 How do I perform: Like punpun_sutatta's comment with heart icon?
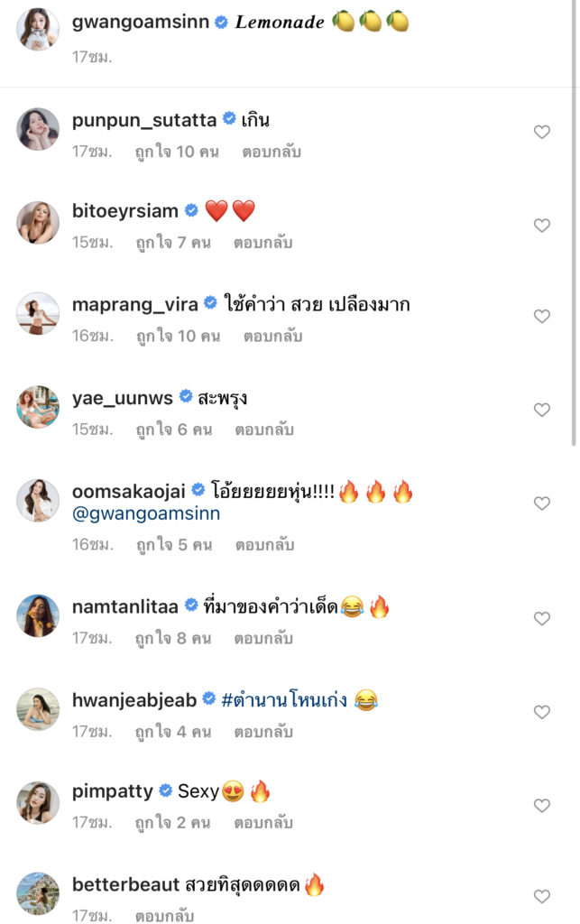[541, 133]
